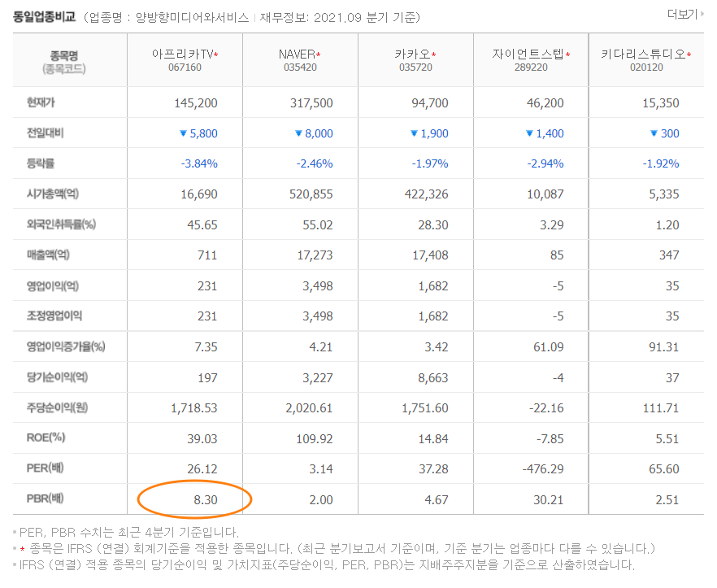The image size is (717, 588).
Task: Select the 조정영업이익 row label
Action: (54, 316)
